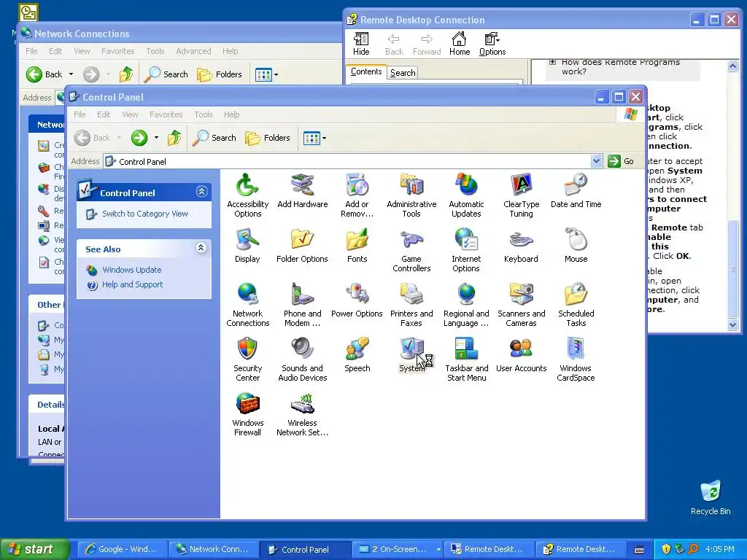Open the File menu in Control Panel

(80, 114)
